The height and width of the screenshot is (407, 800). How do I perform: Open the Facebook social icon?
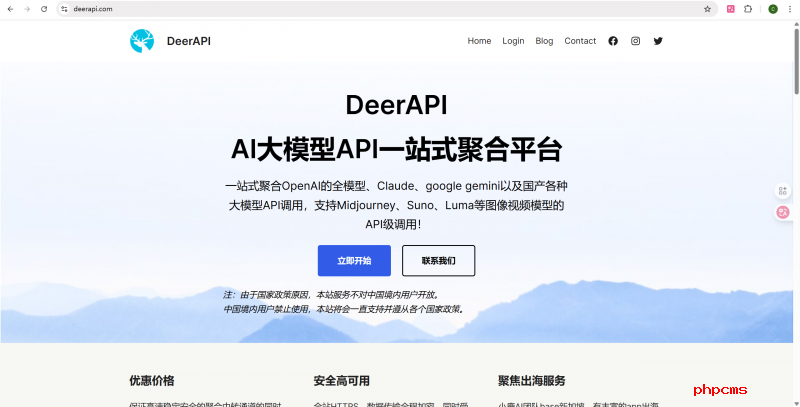pyautogui.click(x=613, y=41)
